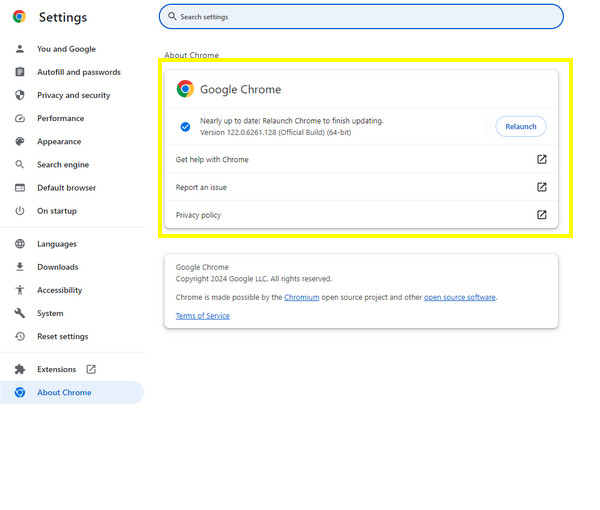
Task: Click the magnifier icon for Search engine
Action: (20, 165)
